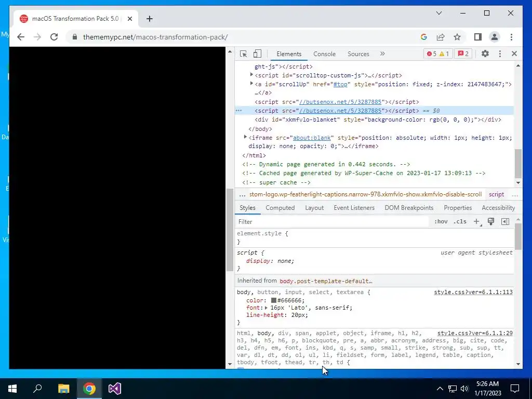Click the #666666 color swatch
The width and height of the screenshot is (532, 399).
click(x=273, y=300)
